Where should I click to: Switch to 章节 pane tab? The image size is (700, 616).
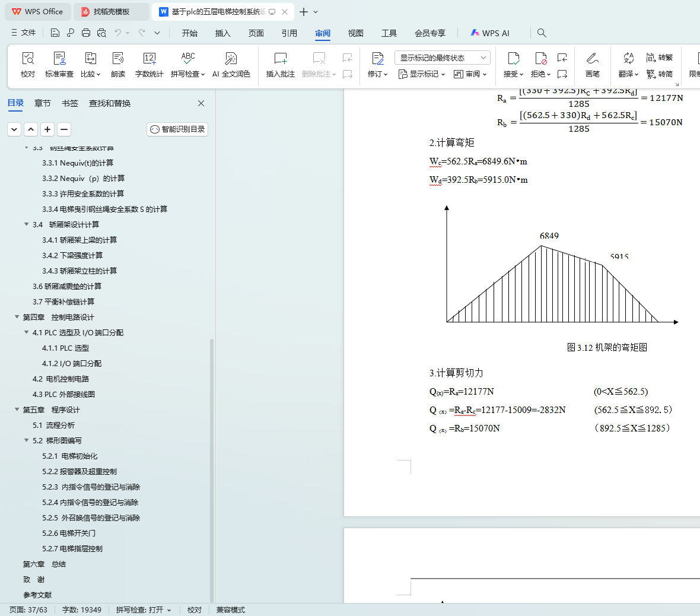[42, 103]
